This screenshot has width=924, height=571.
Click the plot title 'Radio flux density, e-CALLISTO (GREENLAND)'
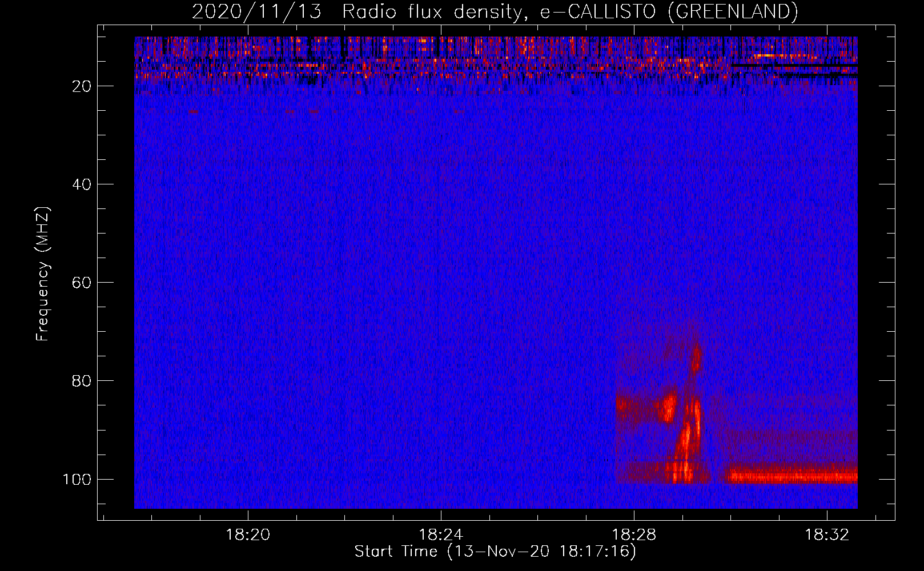[x=570, y=11]
